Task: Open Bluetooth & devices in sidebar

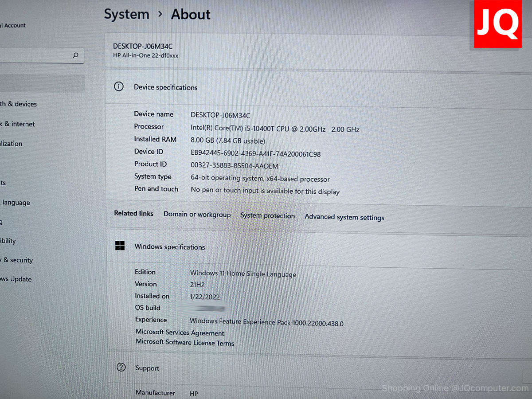Action: pyautogui.click(x=18, y=104)
